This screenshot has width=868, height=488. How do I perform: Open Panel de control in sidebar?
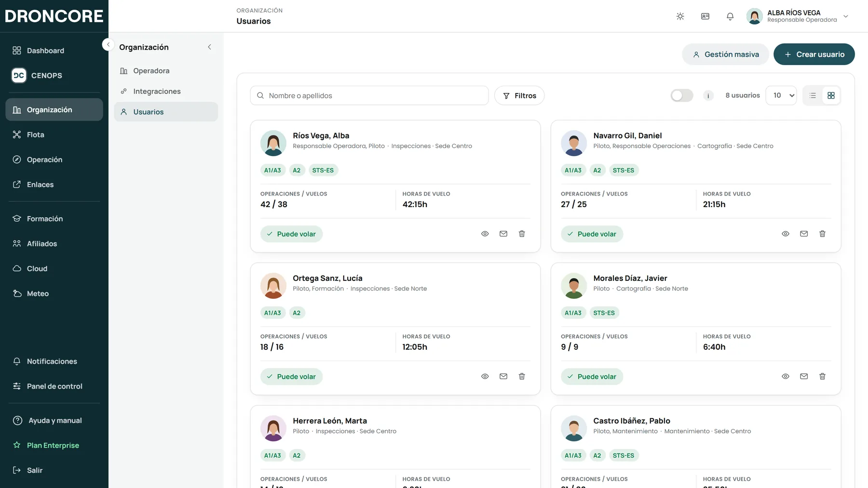pyautogui.click(x=54, y=386)
